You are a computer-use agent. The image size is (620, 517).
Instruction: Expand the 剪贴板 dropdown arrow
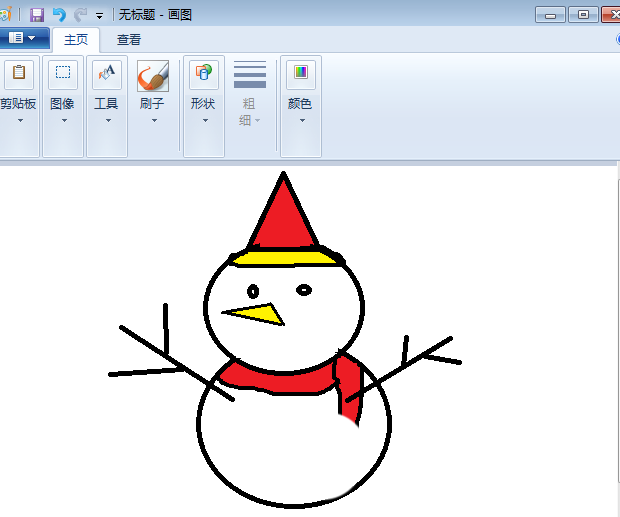click(20, 120)
